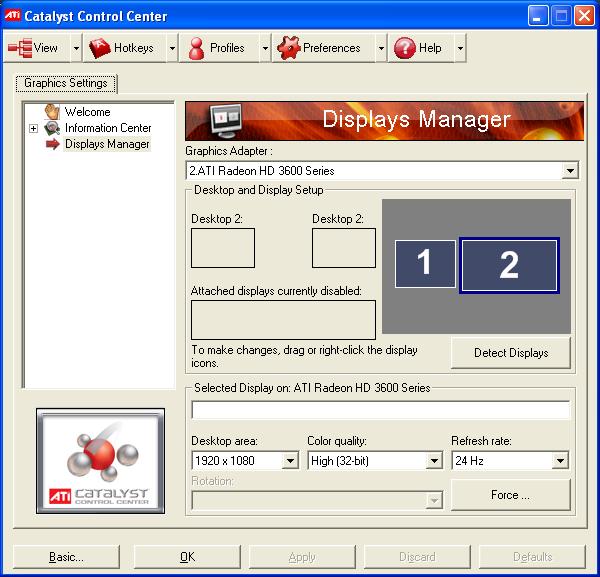Open Profiles via its person icon

point(196,48)
